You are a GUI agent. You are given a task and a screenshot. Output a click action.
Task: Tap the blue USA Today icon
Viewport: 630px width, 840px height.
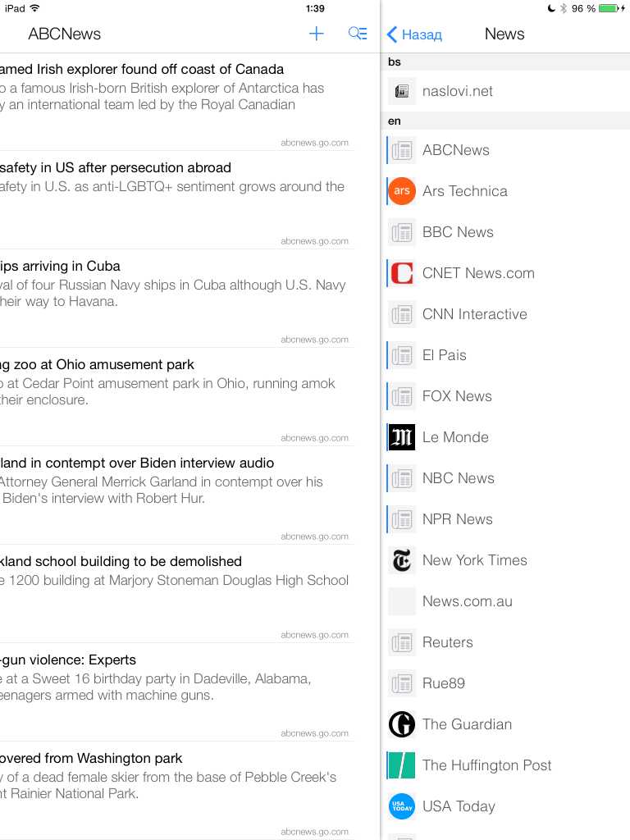coord(402,806)
